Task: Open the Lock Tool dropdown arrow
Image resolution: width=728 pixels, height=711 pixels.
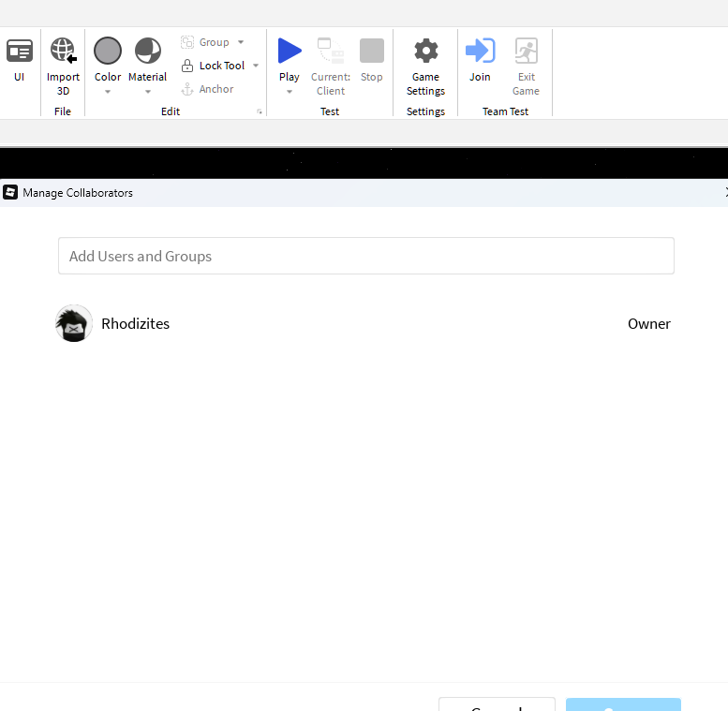Action: pyautogui.click(x=256, y=66)
